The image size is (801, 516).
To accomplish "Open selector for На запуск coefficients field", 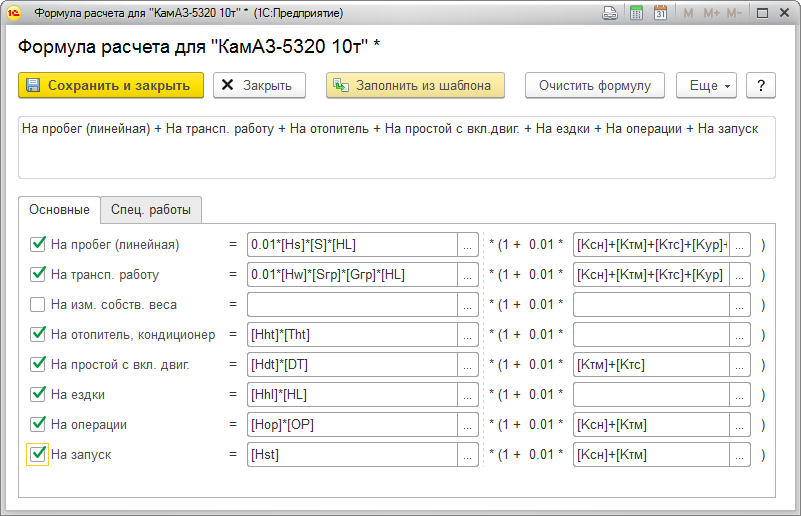I will [740, 454].
